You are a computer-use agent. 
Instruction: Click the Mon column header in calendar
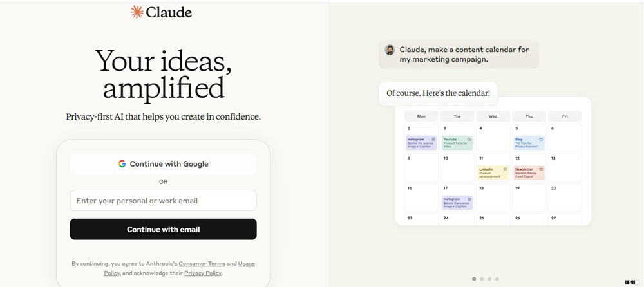click(421, 116)
